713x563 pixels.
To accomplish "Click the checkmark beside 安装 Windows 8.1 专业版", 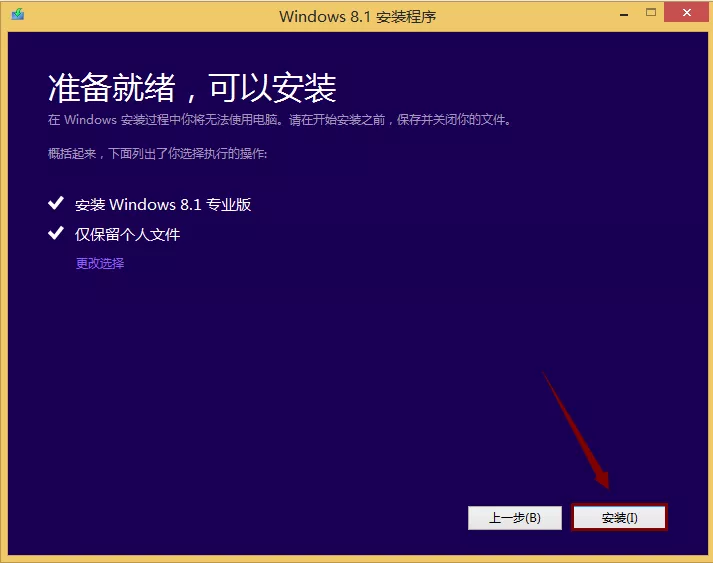I will pos(56,203).
